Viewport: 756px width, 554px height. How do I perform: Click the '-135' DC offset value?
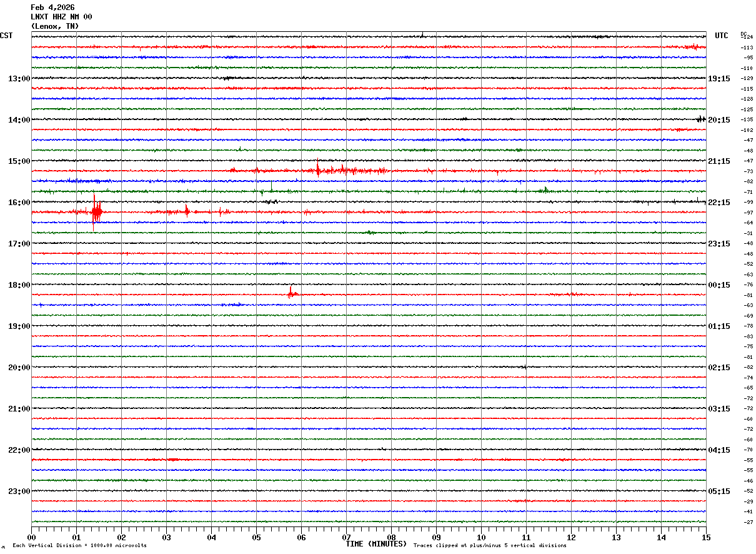pos(747,119)
